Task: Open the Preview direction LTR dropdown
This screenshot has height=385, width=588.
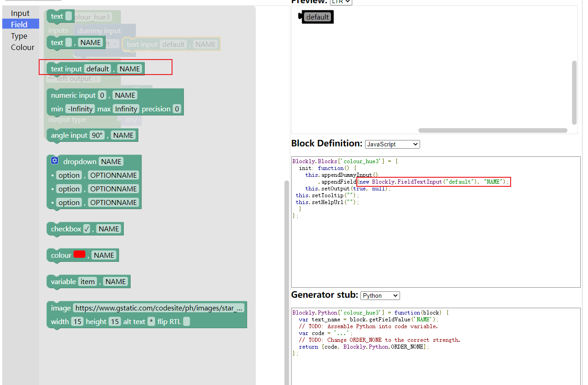Action: [x=341, y=2]
